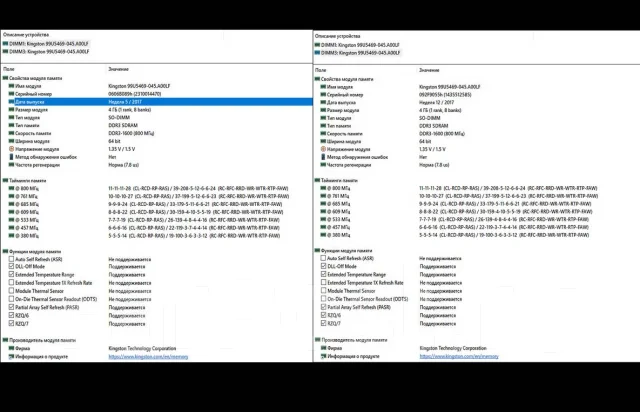Click 'Частота регенерации' chip icon in left panel

tap(11, 165)
